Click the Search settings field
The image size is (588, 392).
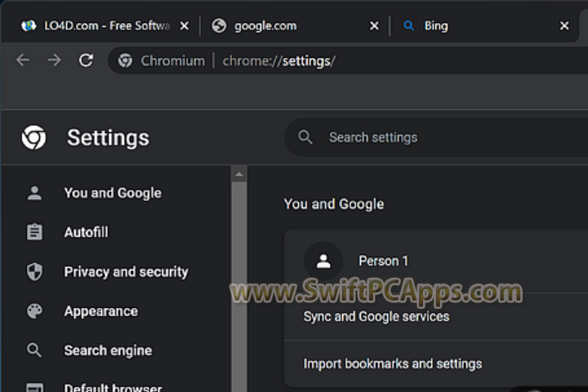[436, 137]
